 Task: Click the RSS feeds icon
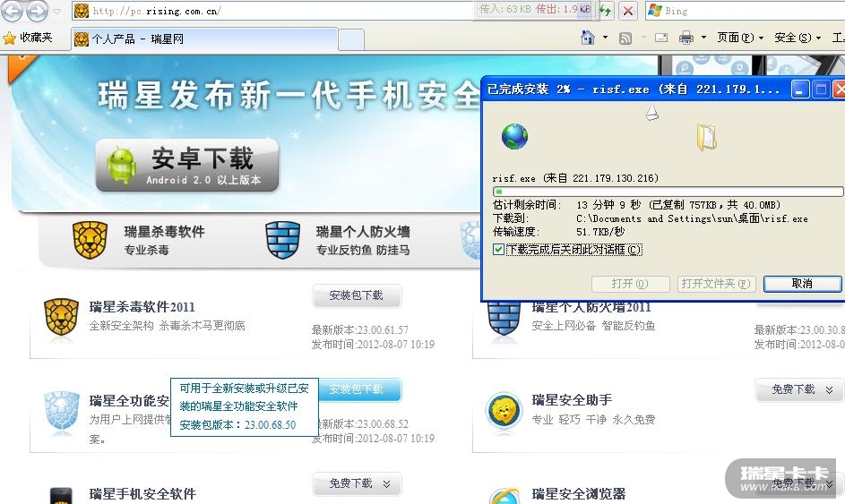(x=625, y=38)
